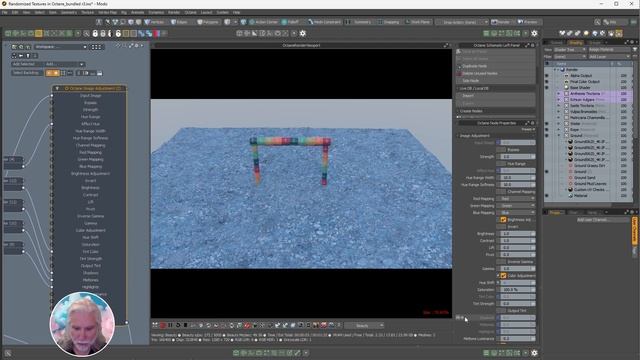Click the Work Plane toolbar button
Screen dimensions: 640x360
418,22
